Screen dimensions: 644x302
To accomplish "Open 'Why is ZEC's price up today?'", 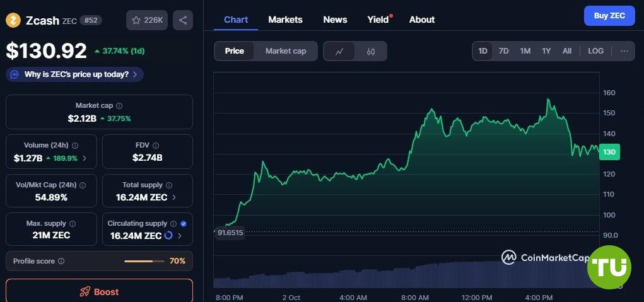I will (x=75, y=74).
